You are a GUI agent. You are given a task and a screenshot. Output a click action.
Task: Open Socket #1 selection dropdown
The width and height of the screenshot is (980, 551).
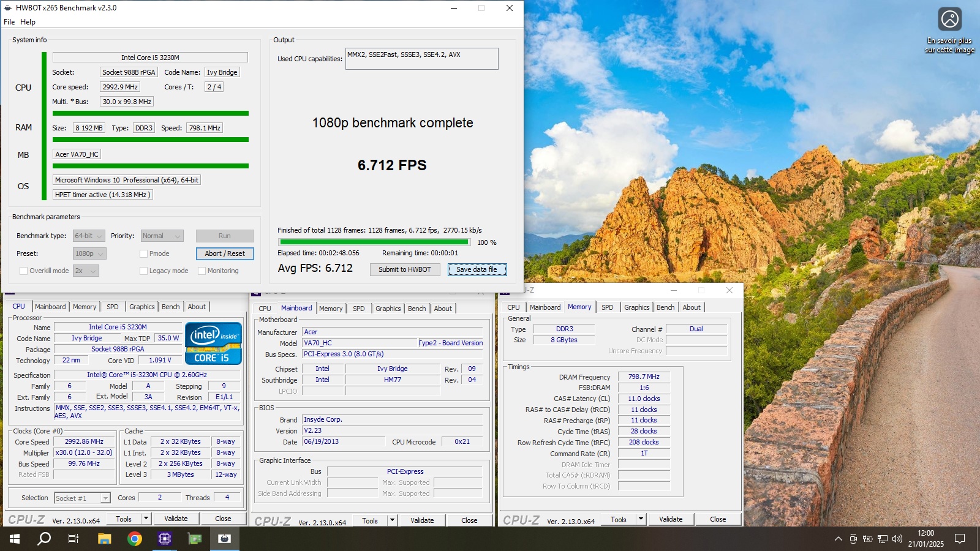tap(82, 498)
